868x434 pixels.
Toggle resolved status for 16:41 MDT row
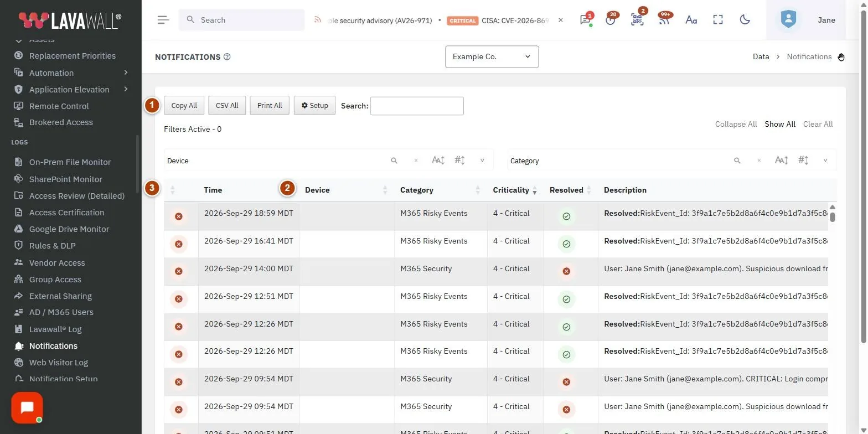[x=566, y=244]
